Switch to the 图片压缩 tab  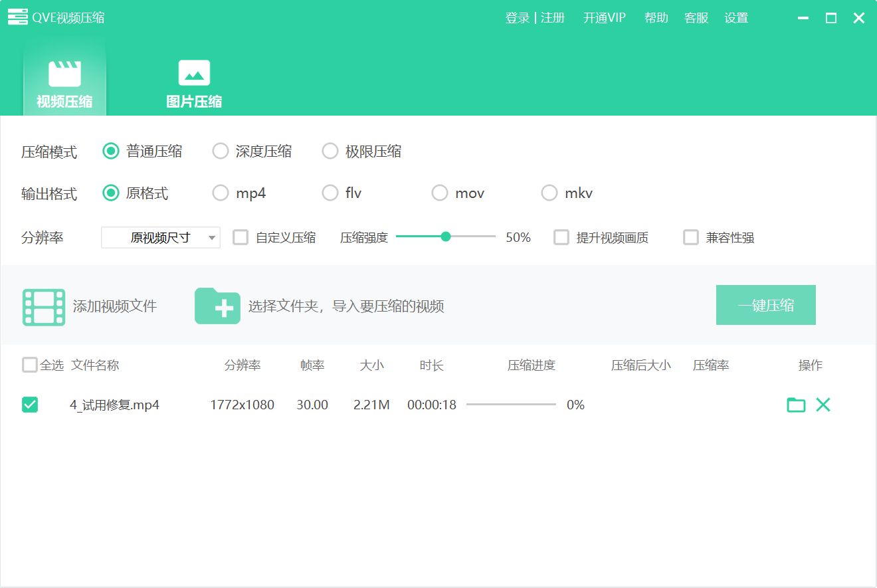[194, 84]
